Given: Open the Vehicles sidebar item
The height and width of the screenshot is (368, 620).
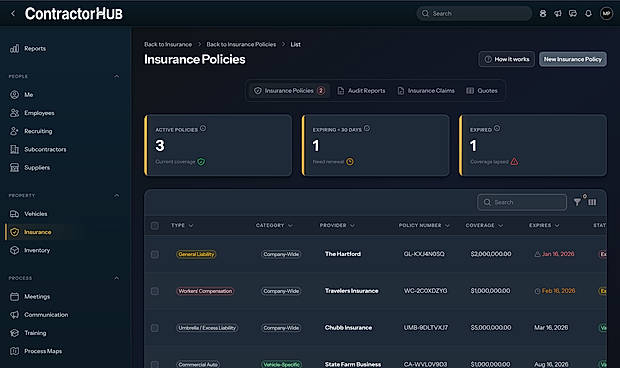Looking at the screenshot, I should 36,214.
